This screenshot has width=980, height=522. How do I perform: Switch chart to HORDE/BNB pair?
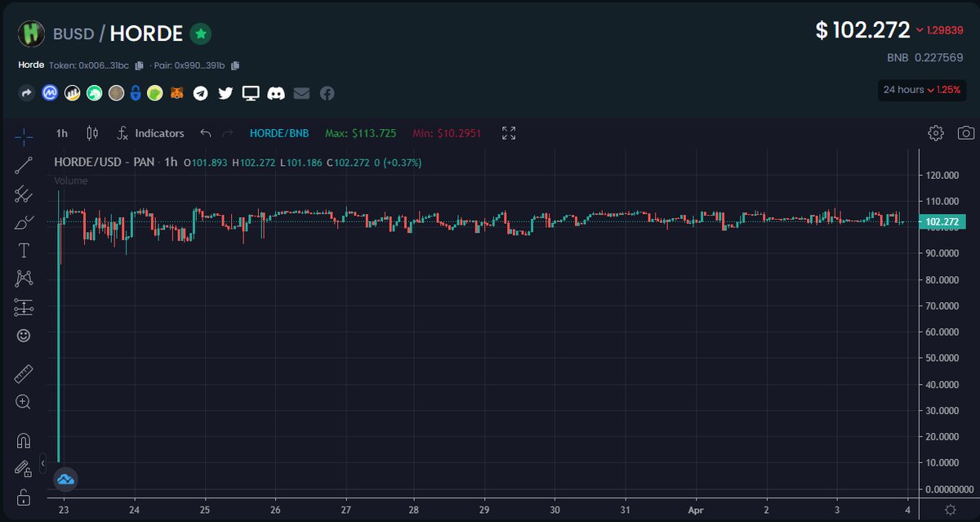[278, 133]
